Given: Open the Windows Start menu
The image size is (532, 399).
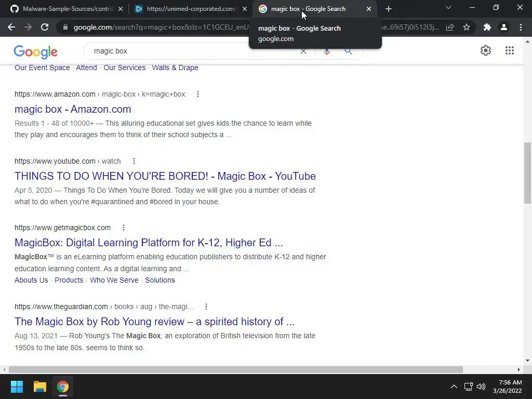Looking at the screenshot, I should tap(17, 387).
